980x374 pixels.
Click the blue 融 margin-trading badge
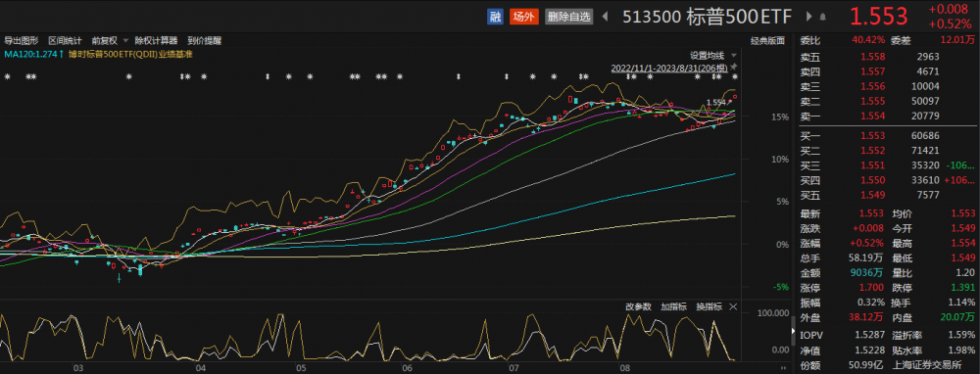(495, 17)
